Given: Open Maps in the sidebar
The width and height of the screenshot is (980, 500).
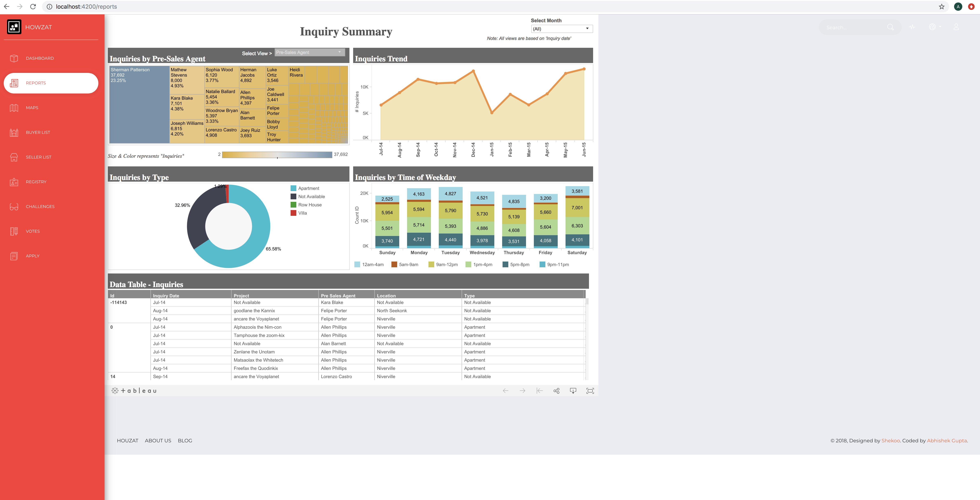Looking at the screenshot, I should click(x=32, y=108).
